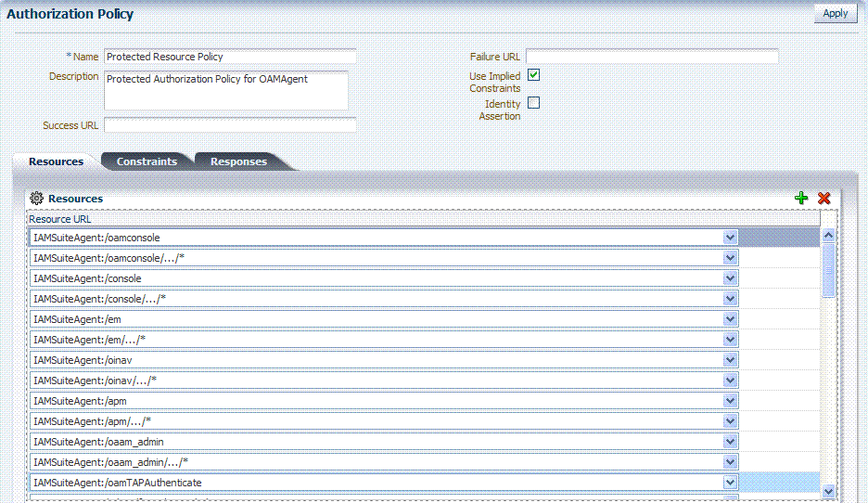Open dropdown for IAMSuiteAgent:/em

pyautogui.click(x=730, y=319)
